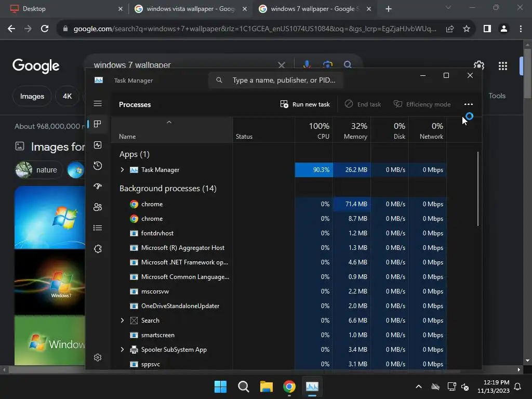
Task: Open the Users page sidebar icon
Action: tap(98, 207)
